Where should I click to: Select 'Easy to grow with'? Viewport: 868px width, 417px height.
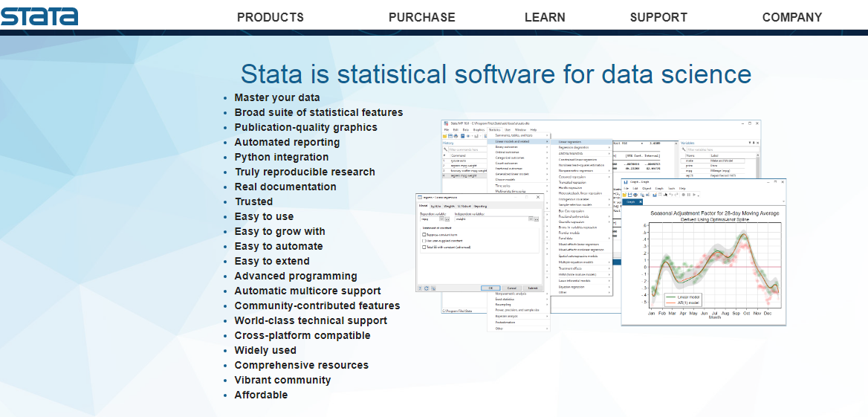click(279, 231)
